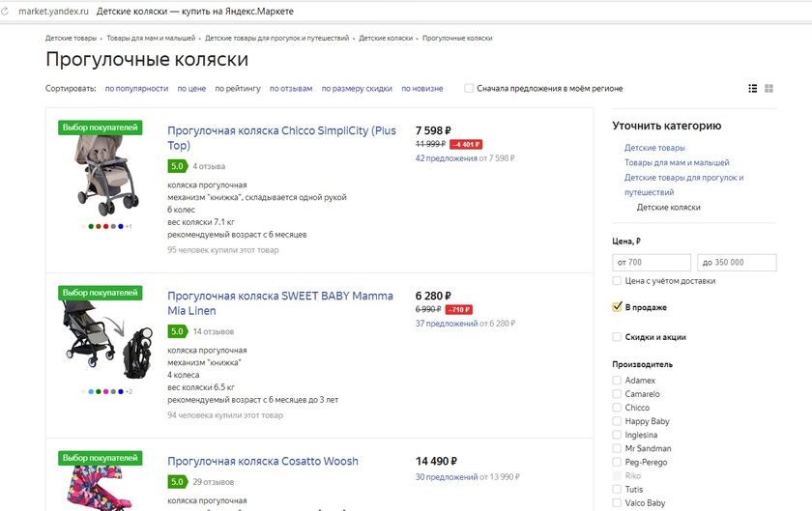Screen dimensions: 812x511
Task: Open breadcrumb 'Детские товары для прогулок и путешествий'
Action: (277, 39)
